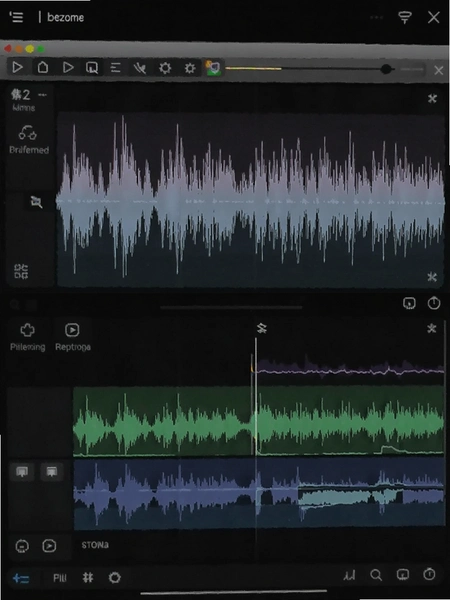Click the pin icon in the track 2 header row
Screen dimensions: 450x600
click(432, 98)
